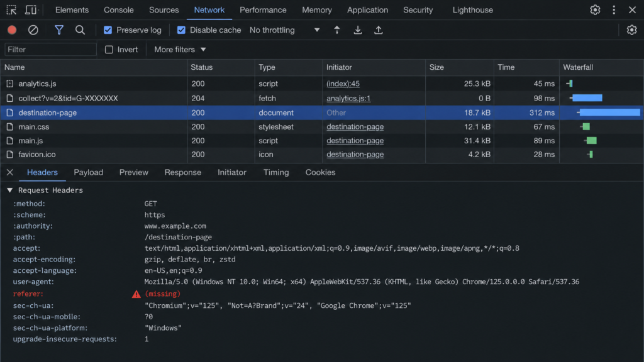The image size is (644, 362).
Task: Click the export HAR upload icon
Action: [x=378, y=30]
